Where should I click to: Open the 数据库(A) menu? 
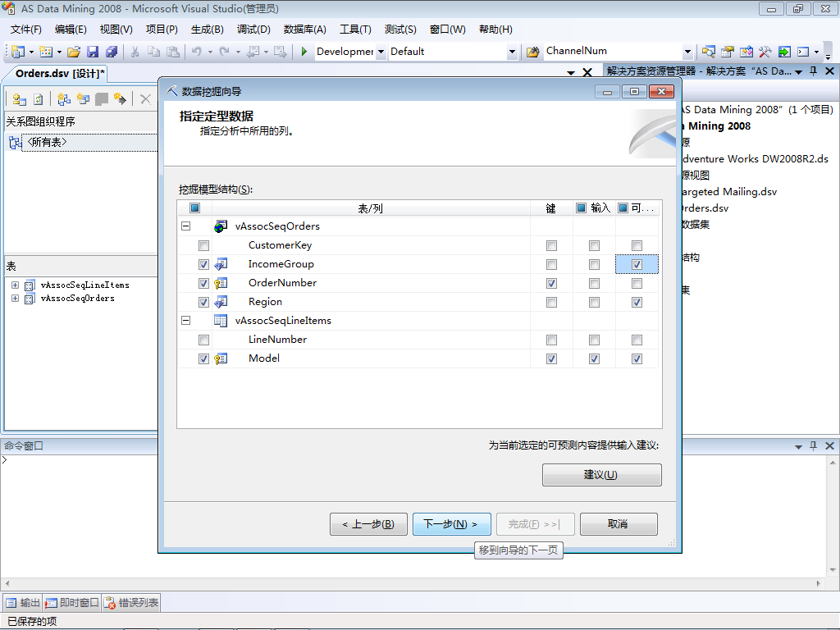[x=304, y=30]
